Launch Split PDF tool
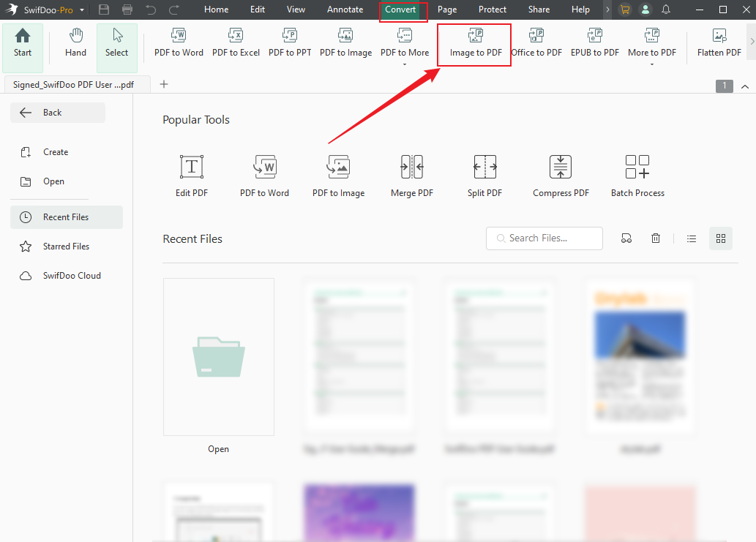The height and width of the screenshot is (542, 756). pos(484,176)
